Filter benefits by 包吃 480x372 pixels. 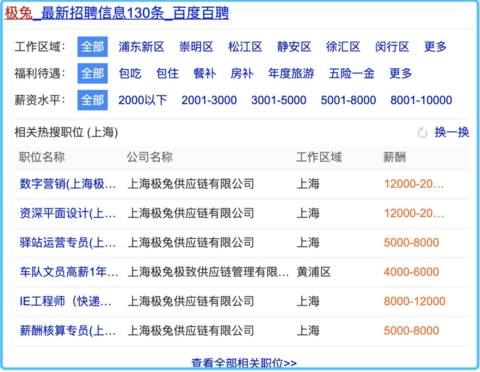pyautogui.click(x=130, y=73)
